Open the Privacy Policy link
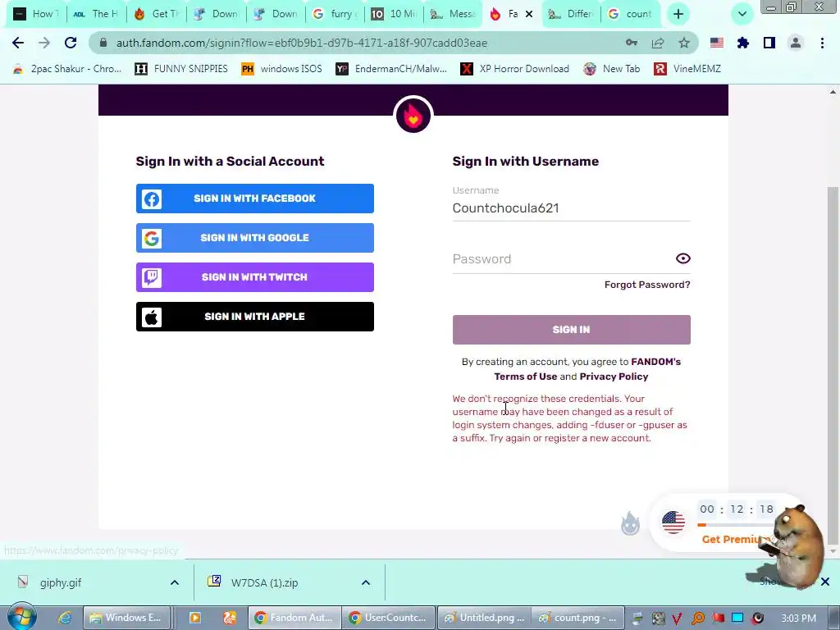 click(x=614, y=377)
